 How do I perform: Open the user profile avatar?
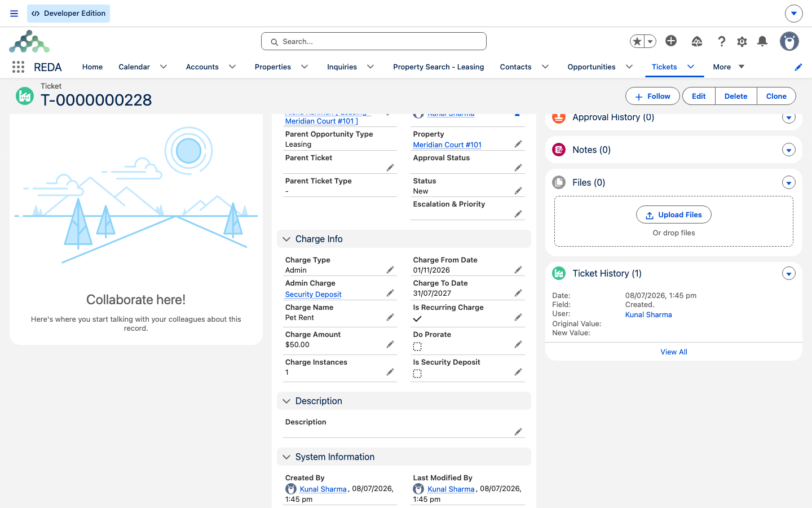tap(789, 41)
